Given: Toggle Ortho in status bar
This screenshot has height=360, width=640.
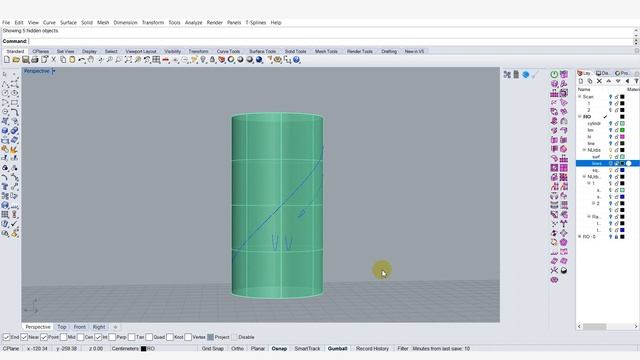Looking at the screenshot, I should 237,349.
